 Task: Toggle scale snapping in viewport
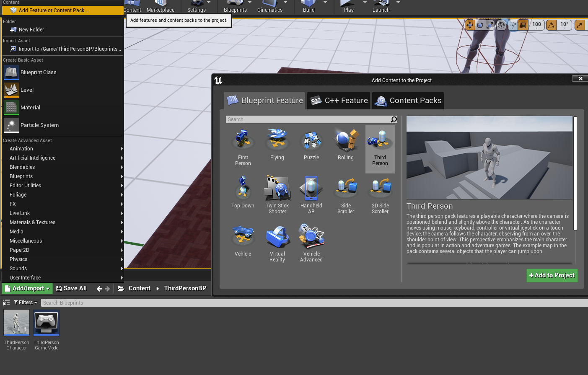579,25
